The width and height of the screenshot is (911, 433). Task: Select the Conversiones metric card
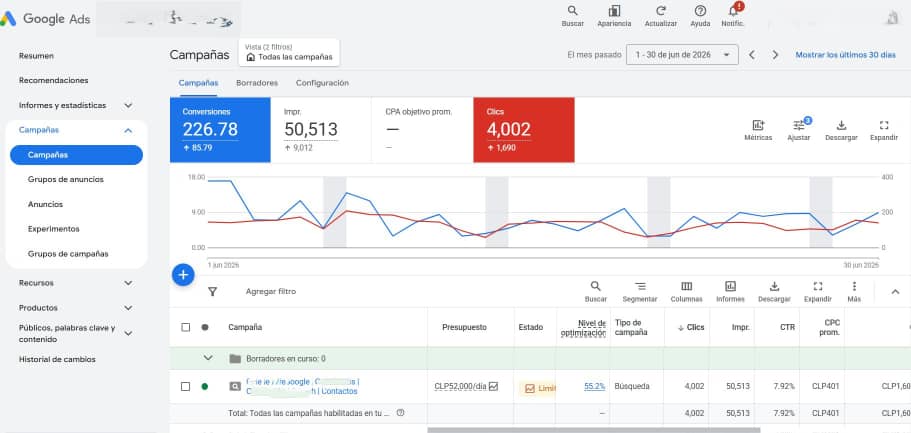point(220,130)
